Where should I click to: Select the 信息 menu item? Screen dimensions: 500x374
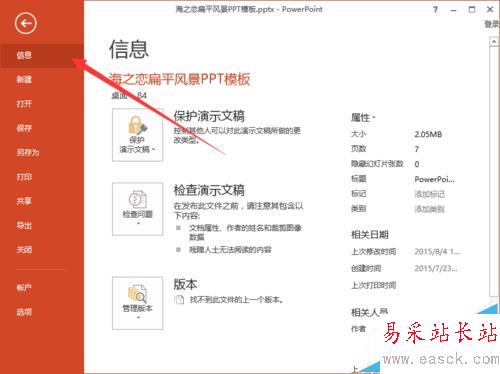42,55
